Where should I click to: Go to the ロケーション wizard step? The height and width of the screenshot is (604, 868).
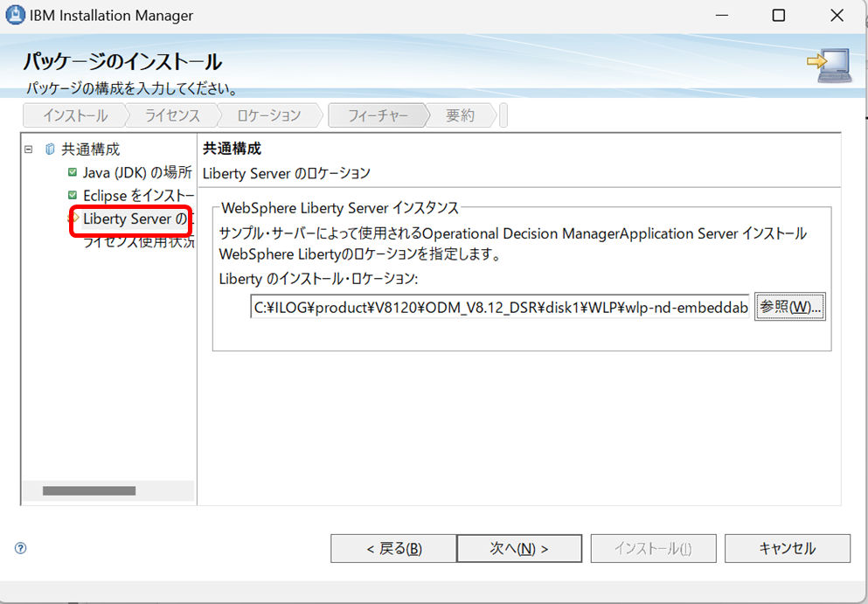click(x=269, y=115)
